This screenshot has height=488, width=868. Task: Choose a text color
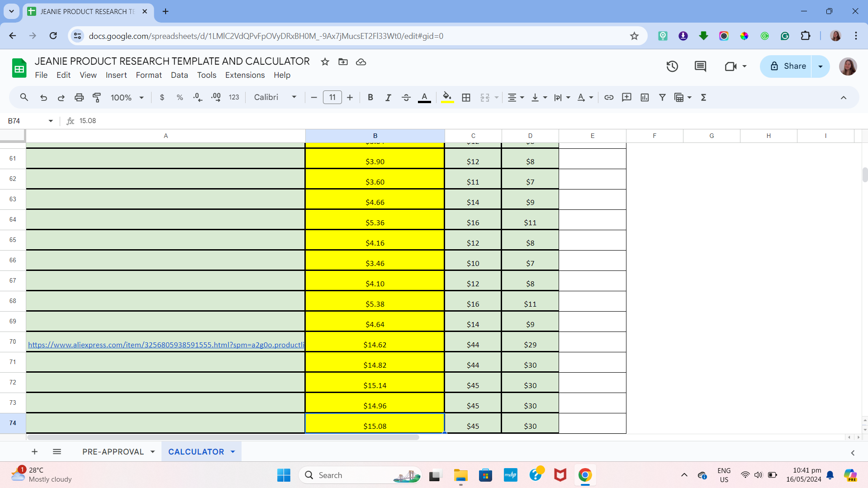click(424, 97)
